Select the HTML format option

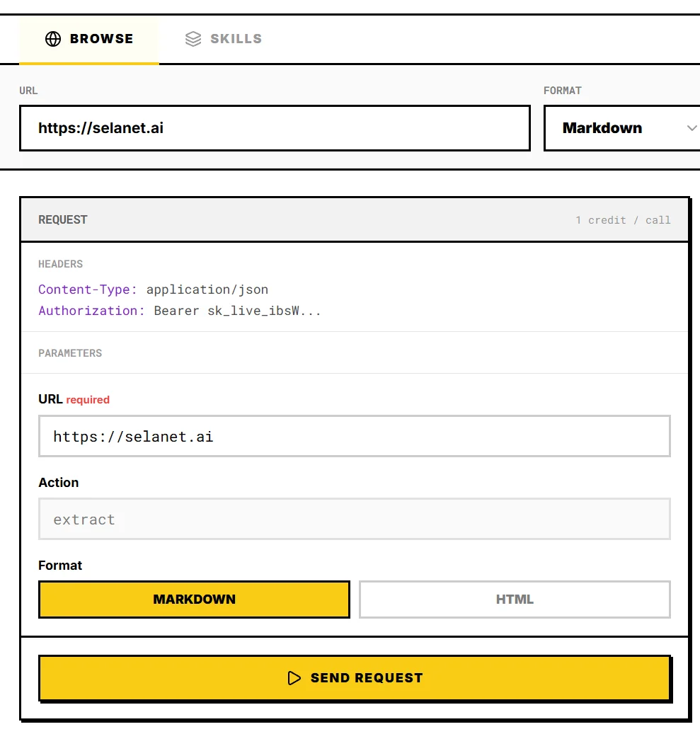click(515, 600)
